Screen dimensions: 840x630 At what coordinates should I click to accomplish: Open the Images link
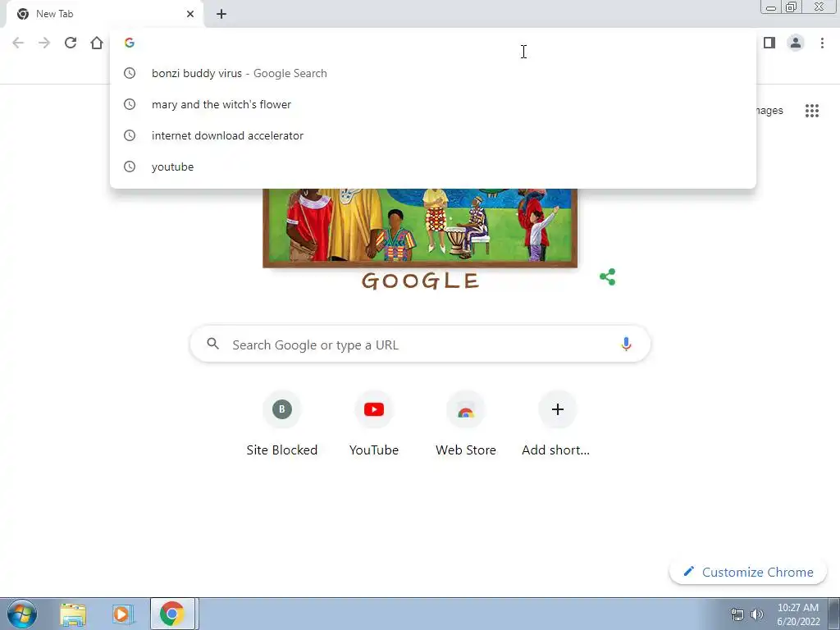[x=769, y=111]
